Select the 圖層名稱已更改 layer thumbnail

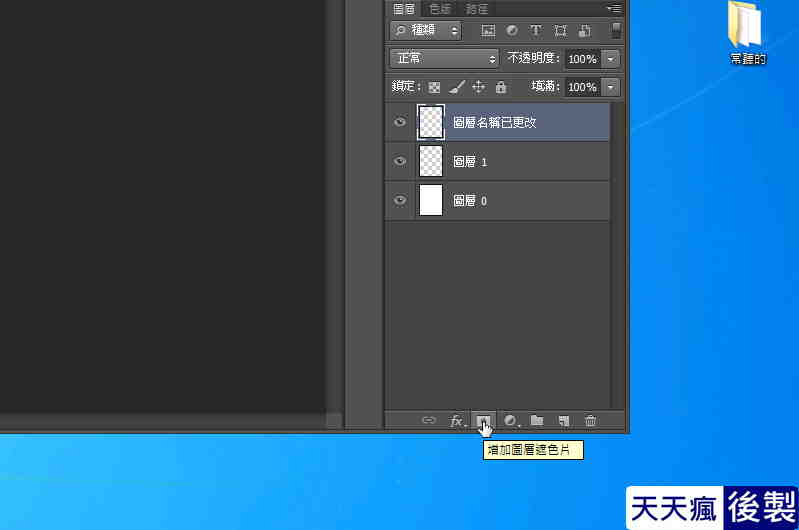[431, 122]
